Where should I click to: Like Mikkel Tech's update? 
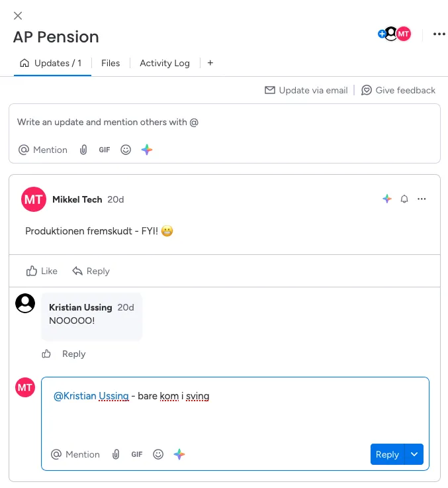(42, 271)
